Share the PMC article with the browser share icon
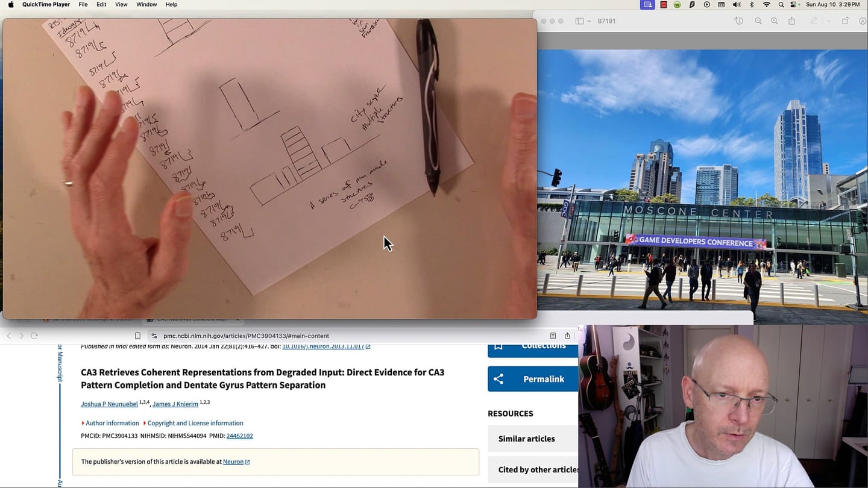 [567, 336]
